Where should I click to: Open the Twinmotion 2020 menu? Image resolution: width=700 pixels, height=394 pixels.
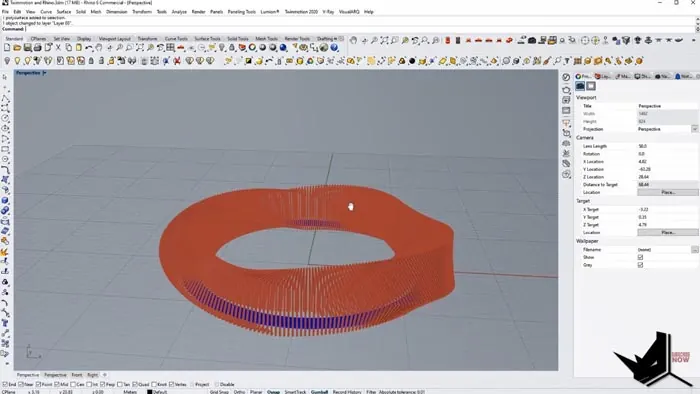(x=301, y=12)
